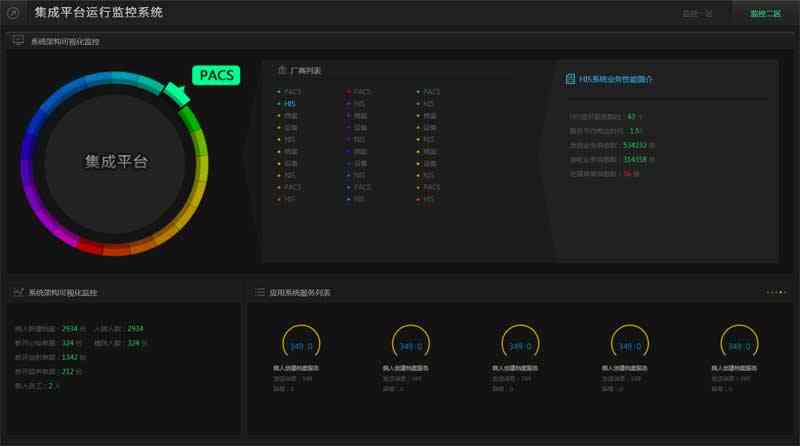The height and width of the screenshot is (446, 800).
Task: Click the fifth service gauge ring
Action: (738, 346)
